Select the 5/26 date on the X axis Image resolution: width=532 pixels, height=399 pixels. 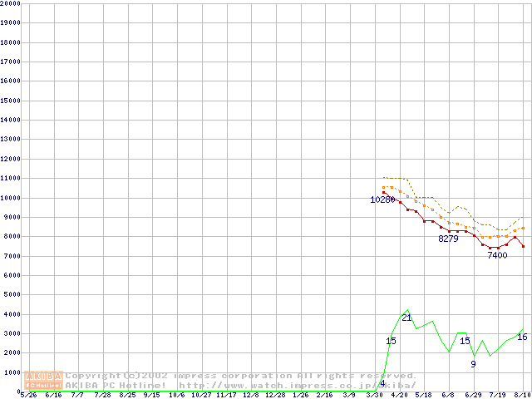tap(27, 396)
